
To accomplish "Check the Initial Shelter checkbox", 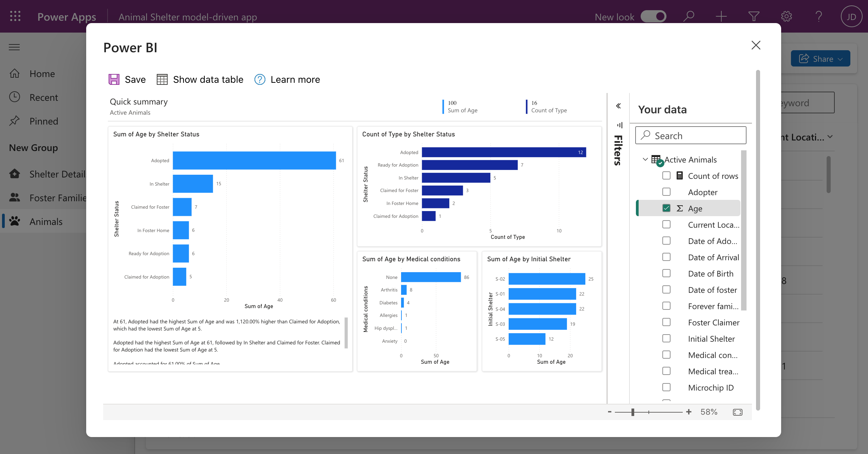I will [x=666, y=339].
